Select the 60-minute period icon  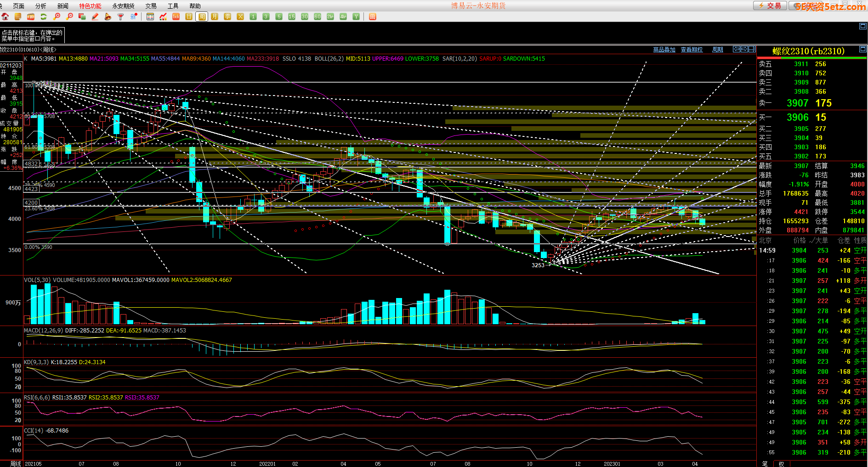click(x=318, y=17)
